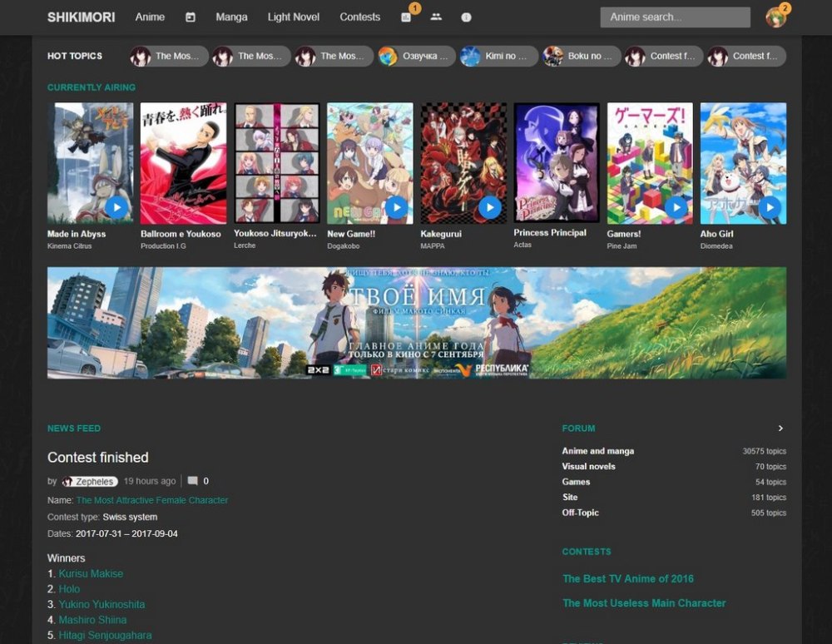The height and width of the screenshot is (644, 832).
Task: Open the Aho Girl title link
Action: pos(717,234)
